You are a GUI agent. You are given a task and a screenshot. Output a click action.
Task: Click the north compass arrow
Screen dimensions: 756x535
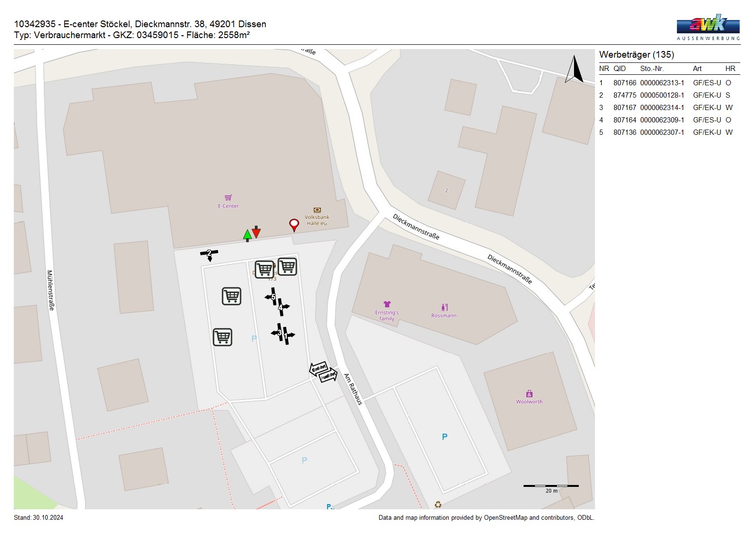tap(575, 70)
